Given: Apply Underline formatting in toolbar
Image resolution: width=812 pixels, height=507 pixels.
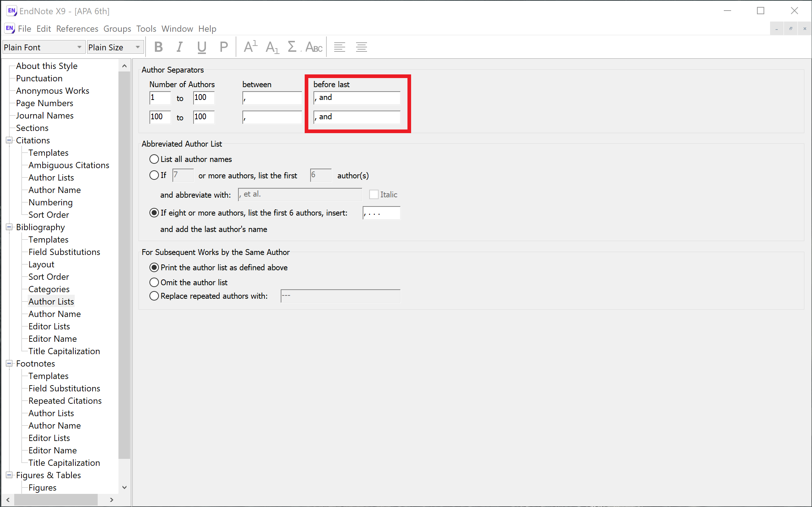Looking at the screenshot, I should 202,47.
